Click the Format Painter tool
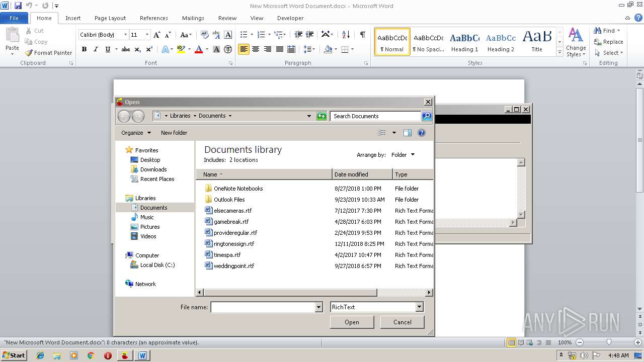The height and width of the screenshot is (362, 644). tap(48, 53)
